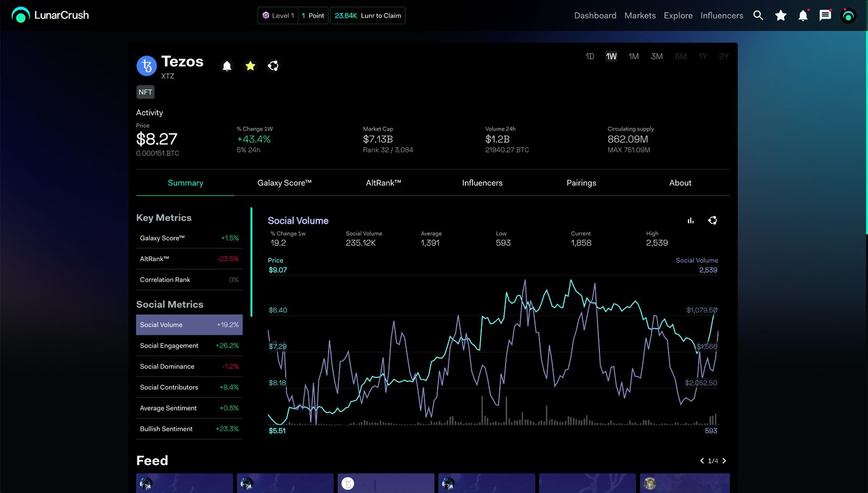The width and height of the screenshot is (868, 493).
Task: Open the Pairings tab
Action: [x=582, y=183]
